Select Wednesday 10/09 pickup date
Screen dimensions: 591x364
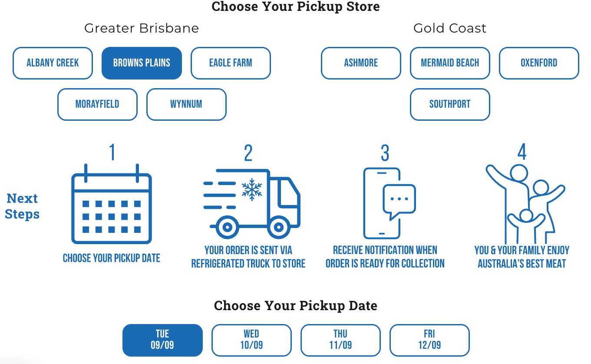pos(251,340)
